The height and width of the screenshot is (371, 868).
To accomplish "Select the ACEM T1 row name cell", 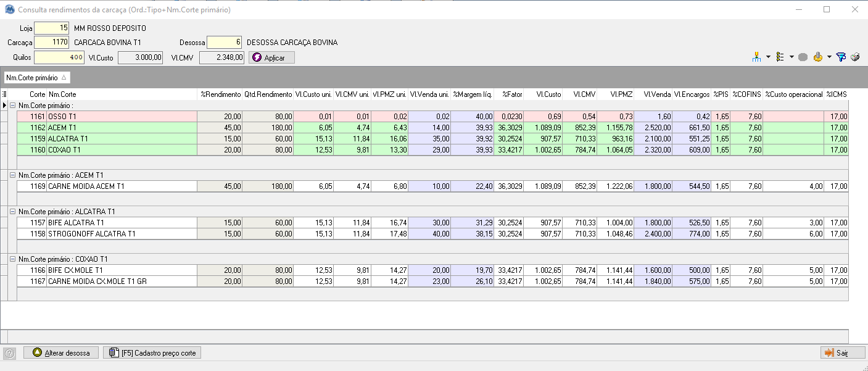I will [122, 128].
